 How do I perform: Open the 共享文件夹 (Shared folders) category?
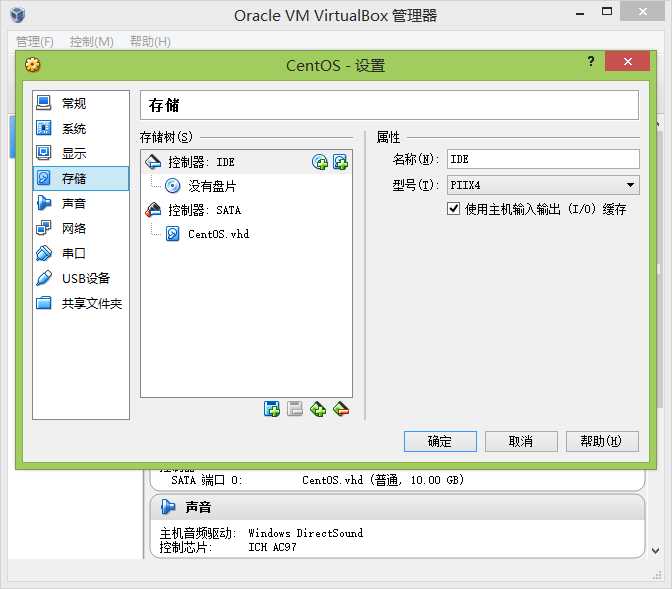point(81,303)
